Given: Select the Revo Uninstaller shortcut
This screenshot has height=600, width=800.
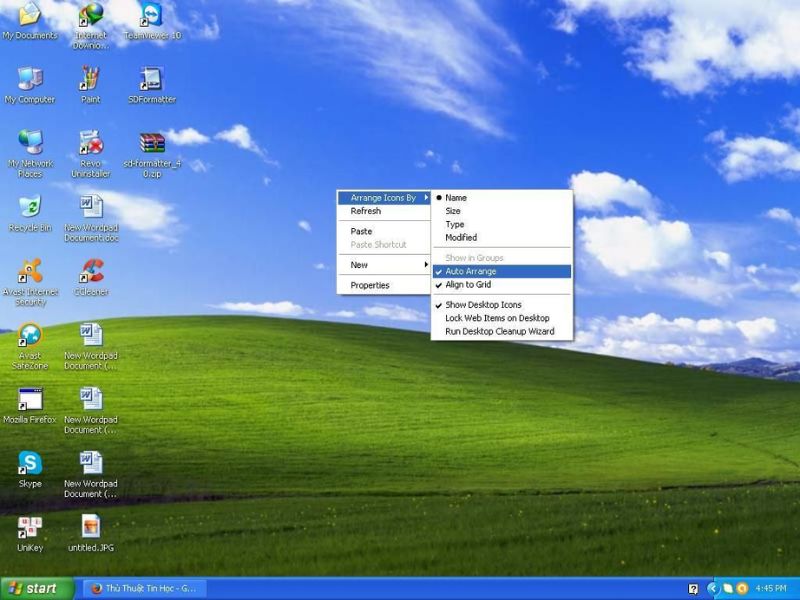Looking at the screenshot, I should [x=91, y=154].
